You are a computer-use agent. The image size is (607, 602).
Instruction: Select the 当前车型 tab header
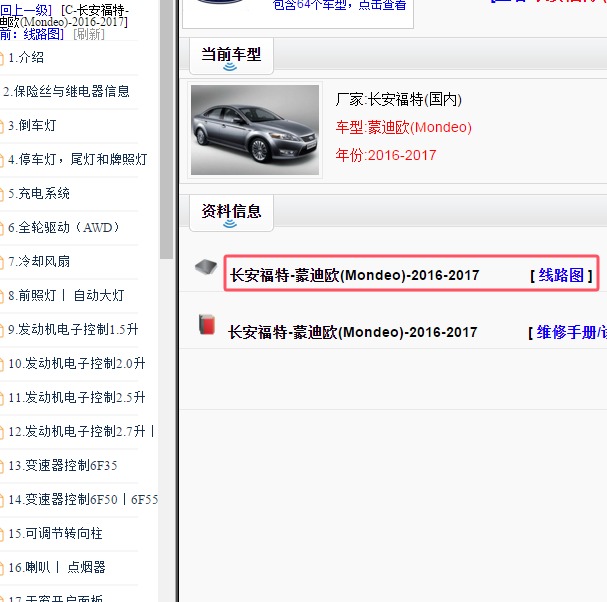coord(231,56)
